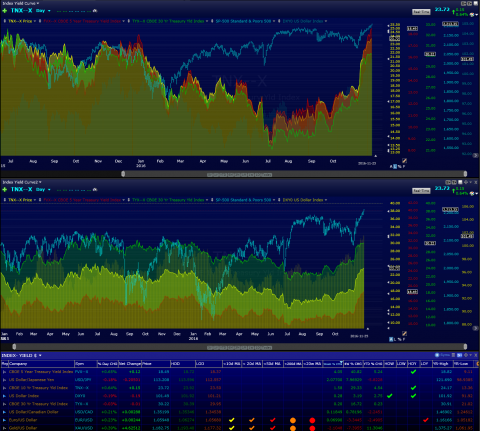Click right handle of top chart range slider
Image resolution: width=480 pixels, height=431 pixels.
(465, 174)
